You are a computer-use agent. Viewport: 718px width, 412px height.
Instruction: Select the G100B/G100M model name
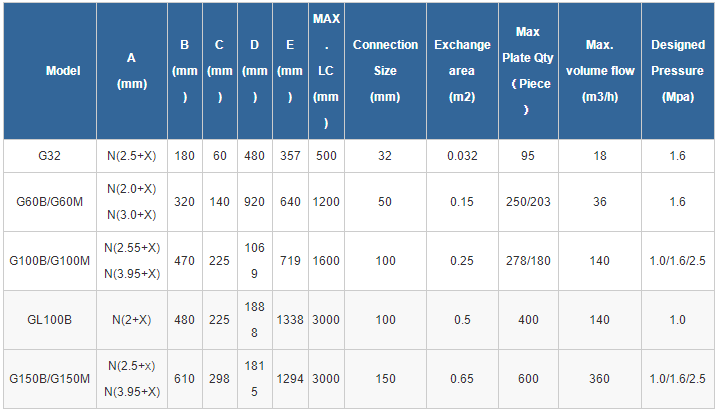point(50,261)
